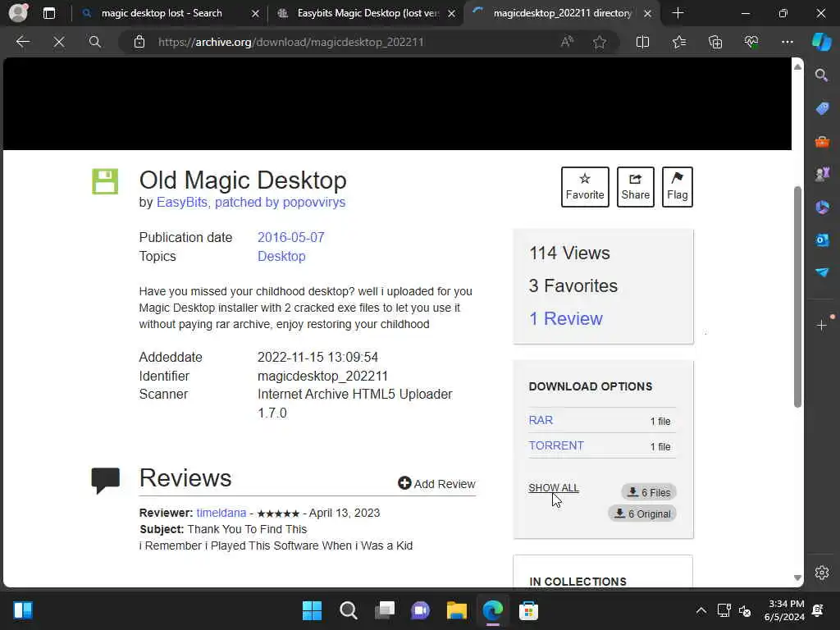Open sidebar Games chess icon
This screenshot has height=630, width=840.
[822, 174]
